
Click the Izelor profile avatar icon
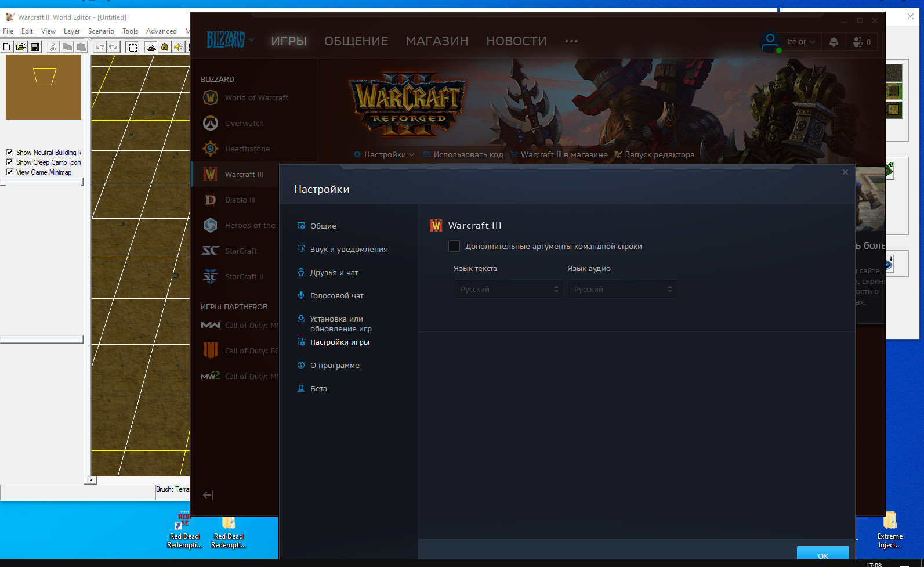click(x=770, y=42)
